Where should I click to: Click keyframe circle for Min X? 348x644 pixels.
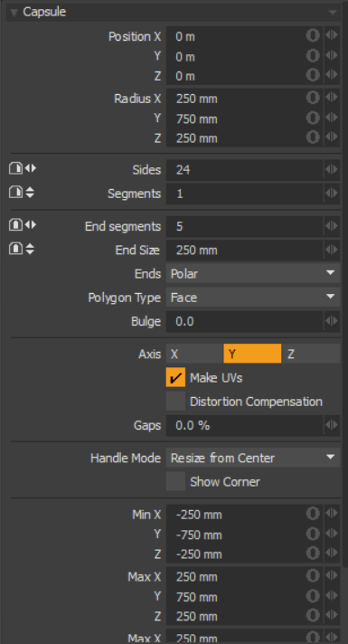[313, 514]
